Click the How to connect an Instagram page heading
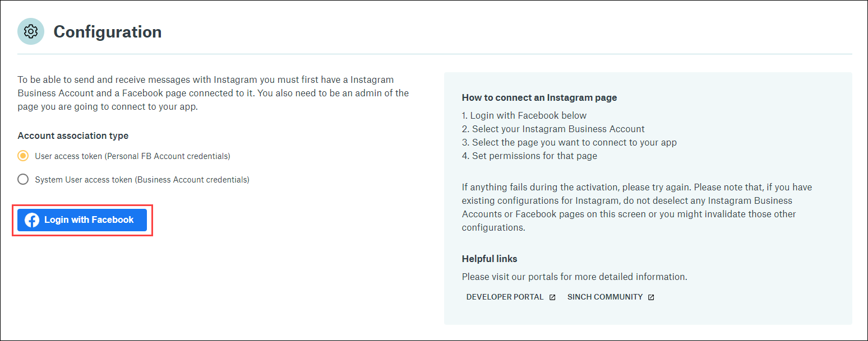Screen dimensions: 868x341 (539, 97)
